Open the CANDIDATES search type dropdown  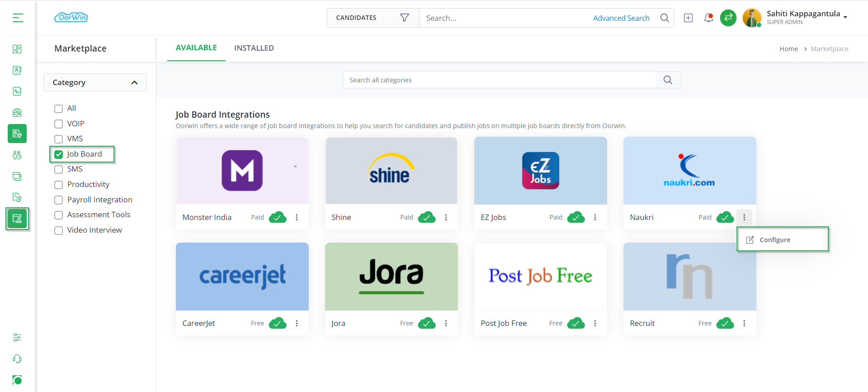(x=373, y=18)
